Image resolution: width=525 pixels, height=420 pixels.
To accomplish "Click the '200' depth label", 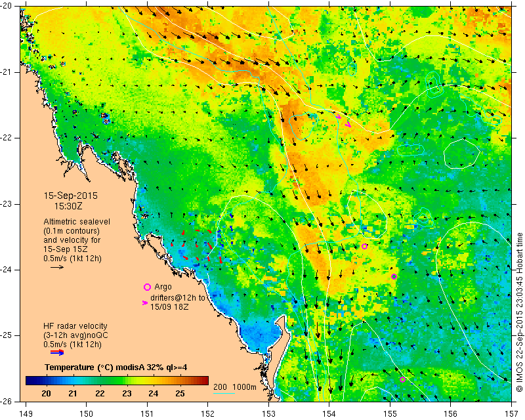I will (x=220, y=387).
